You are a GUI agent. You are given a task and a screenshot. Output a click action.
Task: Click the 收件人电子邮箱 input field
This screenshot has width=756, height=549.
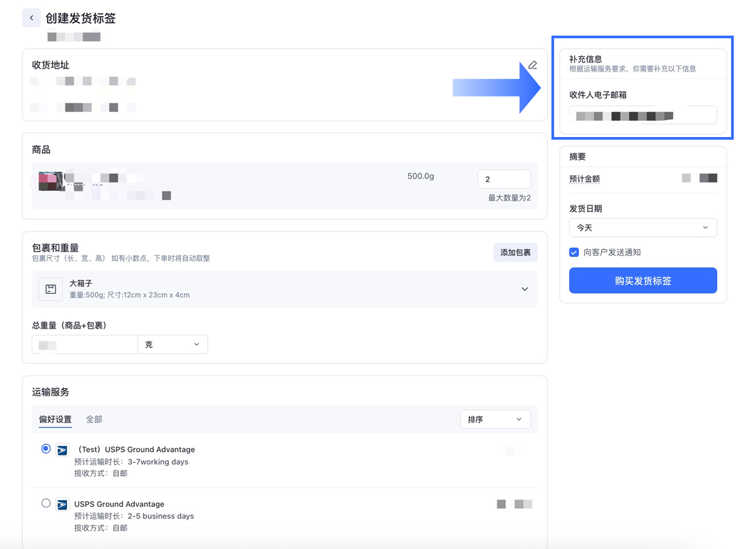(x=643, y=116)
